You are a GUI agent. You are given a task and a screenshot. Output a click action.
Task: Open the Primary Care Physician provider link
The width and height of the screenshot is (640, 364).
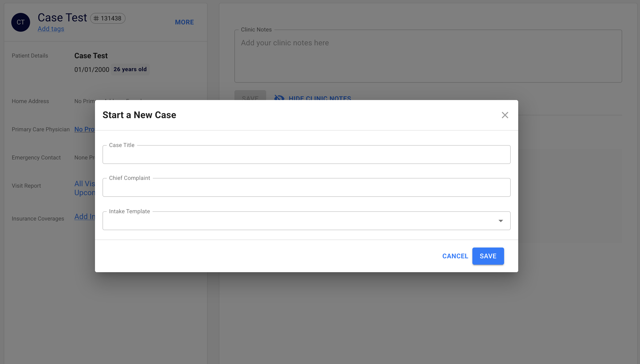[x=85, y=129]
